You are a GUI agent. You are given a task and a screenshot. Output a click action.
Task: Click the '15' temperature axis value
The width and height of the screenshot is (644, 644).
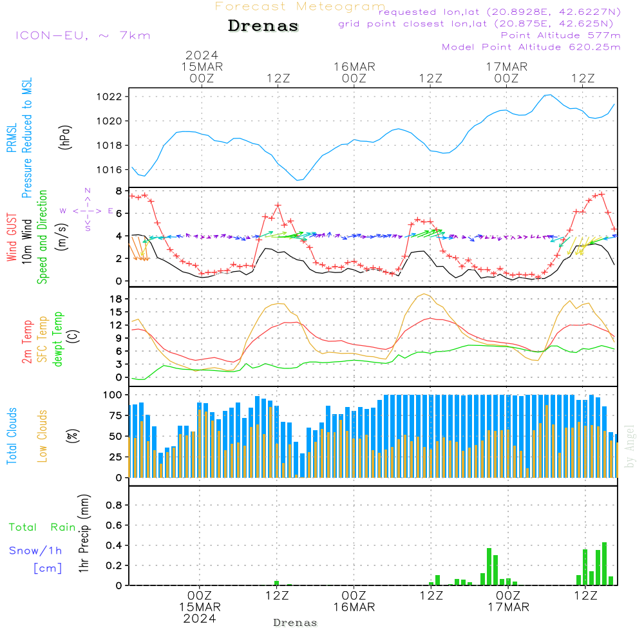click(116, 312)
